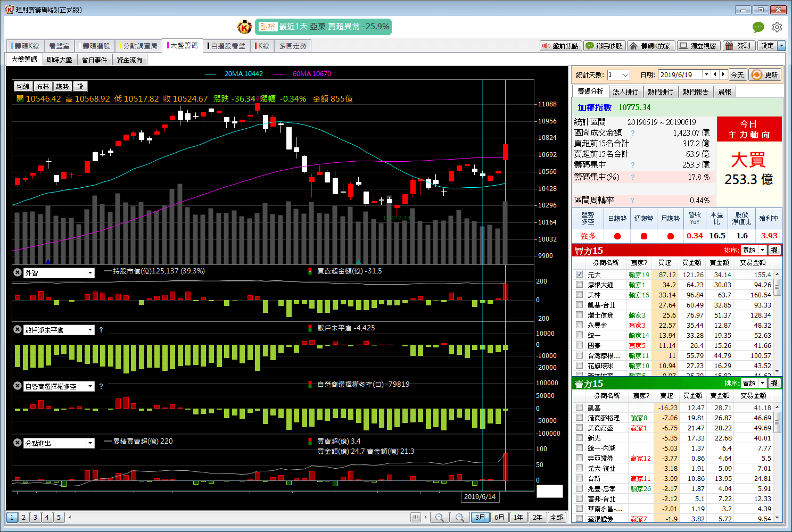792x532 pixels.
Task: Show help for 區間周轉率 question mark
Action: 633,201
